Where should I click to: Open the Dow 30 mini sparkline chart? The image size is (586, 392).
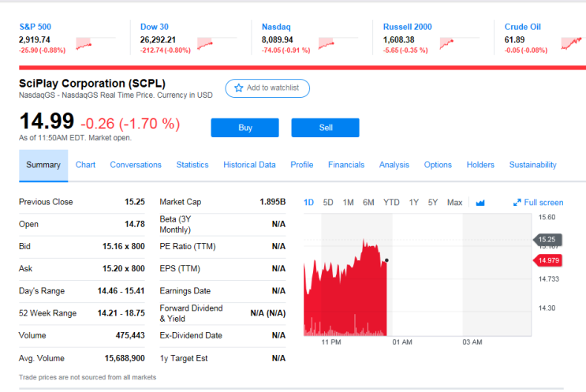[217, 43]
